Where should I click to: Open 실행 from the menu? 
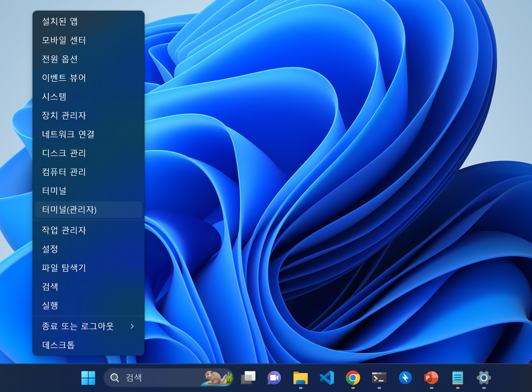tap(89, 305)
